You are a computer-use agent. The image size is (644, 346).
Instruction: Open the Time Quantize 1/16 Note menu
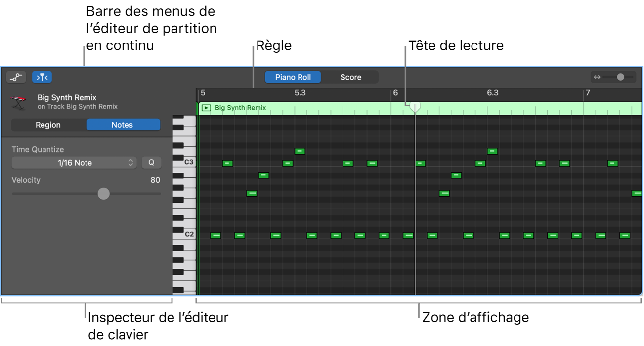tap(74, 163)
